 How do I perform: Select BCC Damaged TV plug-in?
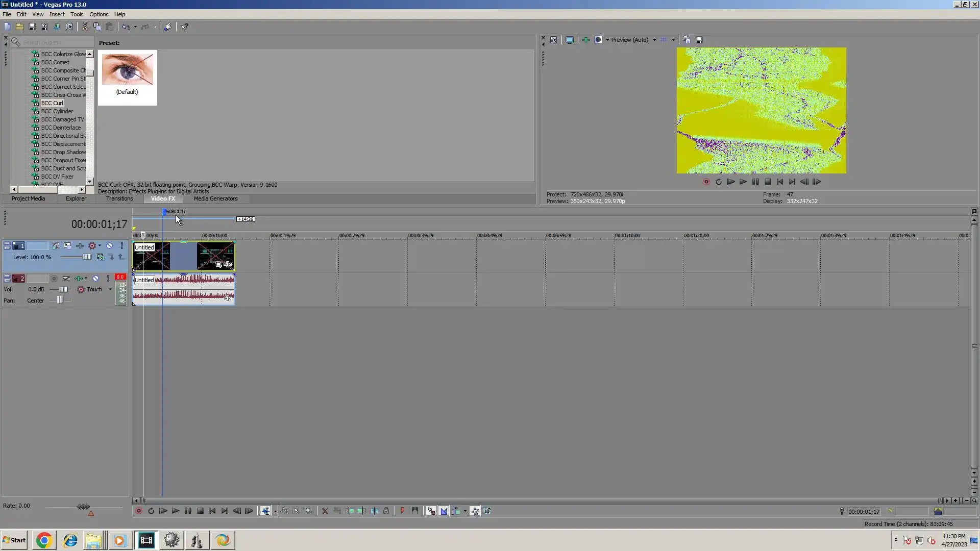click(62, 119)
